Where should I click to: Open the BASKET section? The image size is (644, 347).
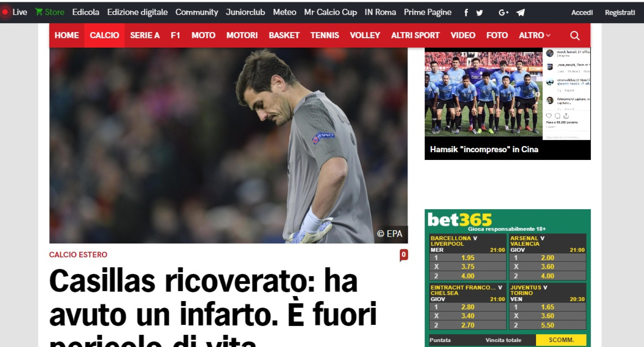(284, 35)
